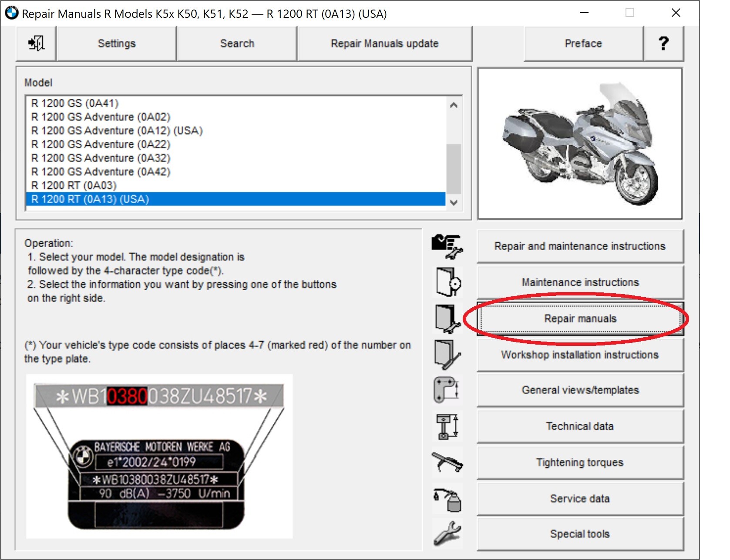Minimize the Repair Manuals window
730x560 pixels.
coord(584,13)
